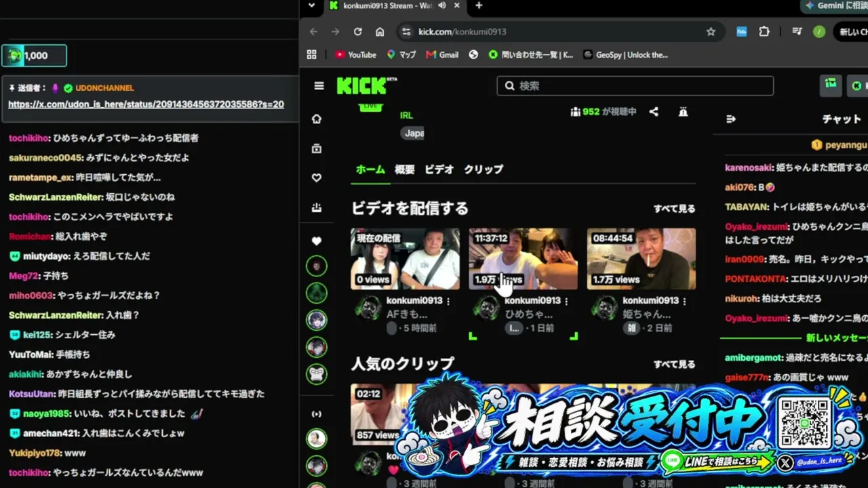This screenshot has width=868, height=488.
Task: Click the 新しいメッセージ chat indicator
Action: 836,338
